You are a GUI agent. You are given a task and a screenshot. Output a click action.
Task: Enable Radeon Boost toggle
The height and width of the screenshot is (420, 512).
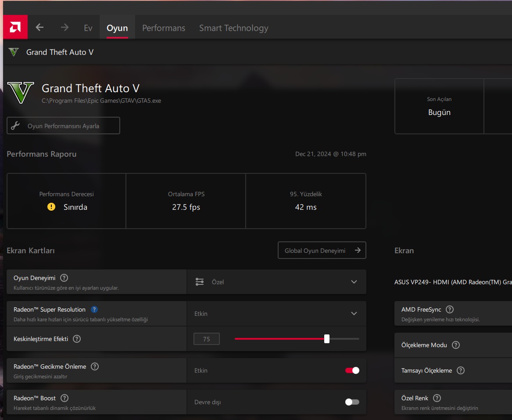(x=352, y=402)
